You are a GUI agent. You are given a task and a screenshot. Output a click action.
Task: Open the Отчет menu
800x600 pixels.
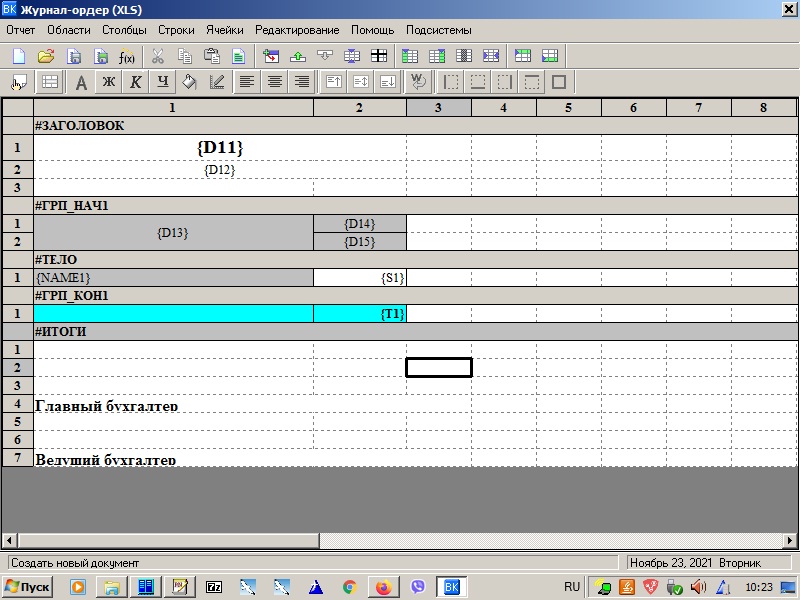(x=20, y=30)
